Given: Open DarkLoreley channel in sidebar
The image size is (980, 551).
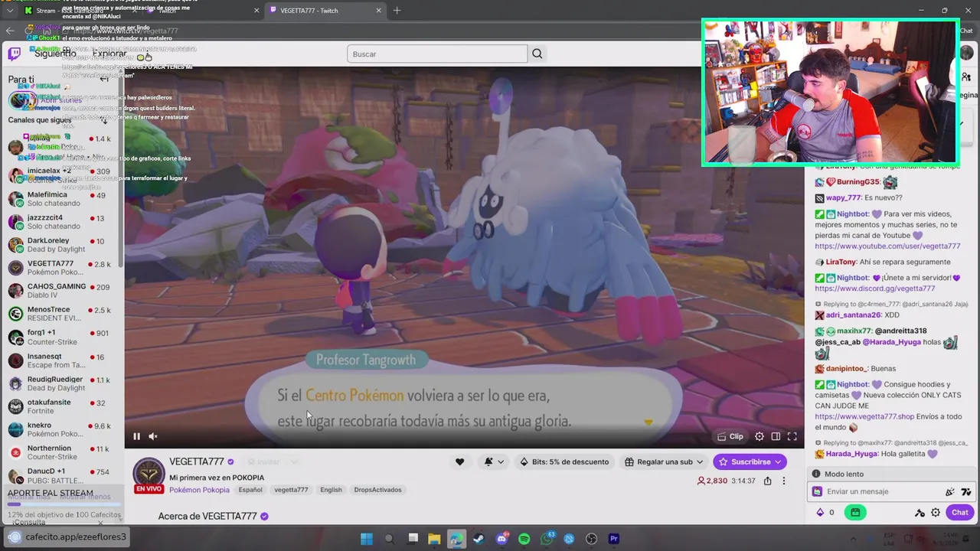Looking at the screenshot, I should [61, 245].
